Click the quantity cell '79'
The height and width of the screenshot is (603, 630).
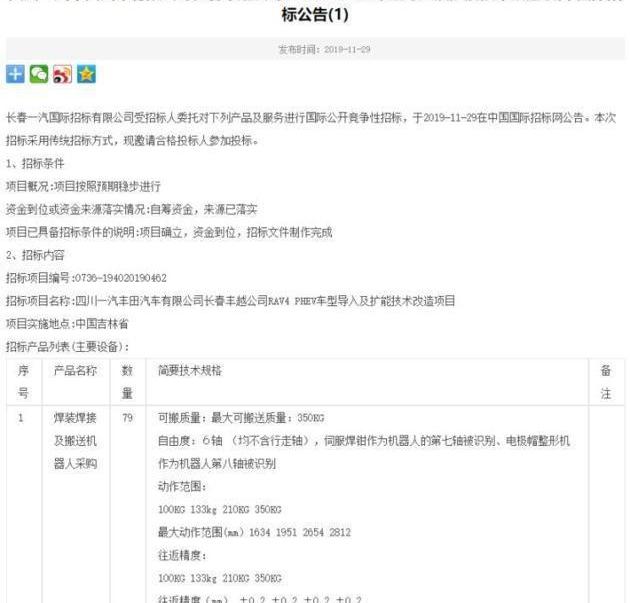point(127,418)
